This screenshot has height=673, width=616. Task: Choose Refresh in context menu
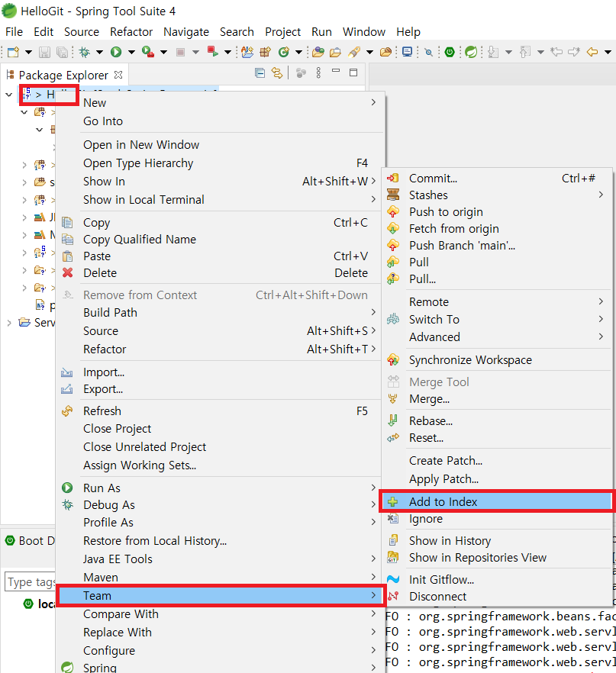click(x=219, y=411)
